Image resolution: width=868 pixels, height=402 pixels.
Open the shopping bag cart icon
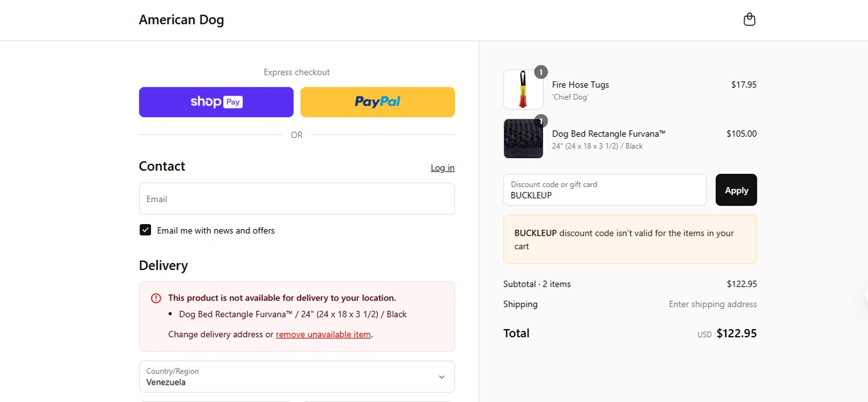point(749,20)
